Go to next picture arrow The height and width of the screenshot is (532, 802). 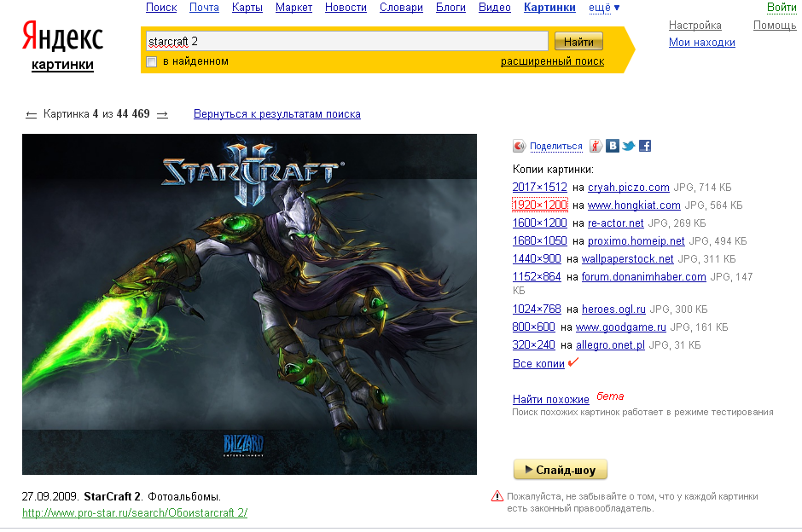coord(162,115)
